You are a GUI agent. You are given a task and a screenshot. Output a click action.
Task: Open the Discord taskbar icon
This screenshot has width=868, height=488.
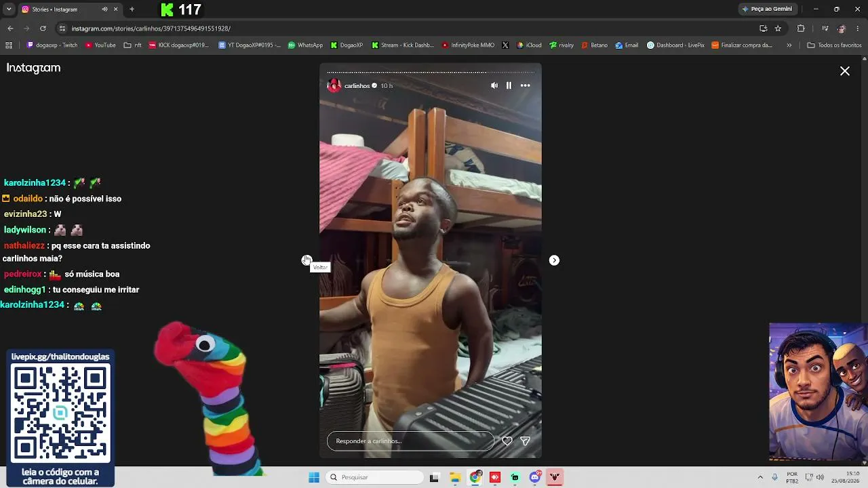(535, 477)
